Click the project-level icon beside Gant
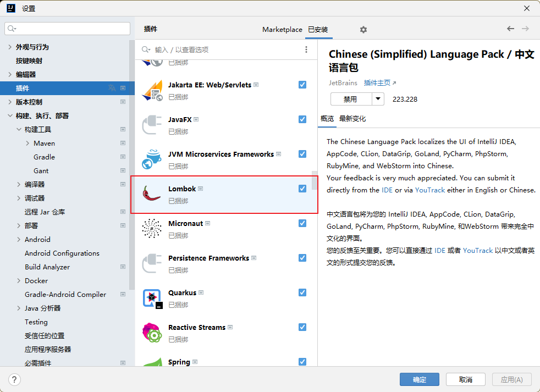The image size is (540, 392). pos(123,171)
